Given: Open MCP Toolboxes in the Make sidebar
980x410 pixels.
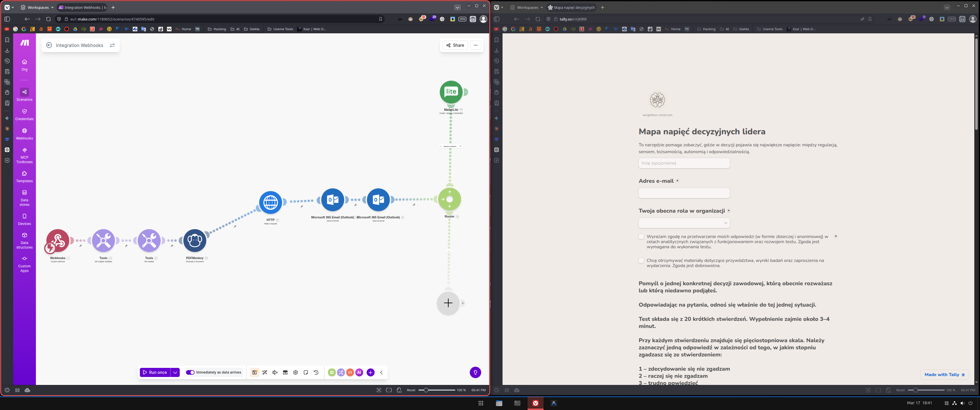Looking at the screenshot, I should pos(24,155).
